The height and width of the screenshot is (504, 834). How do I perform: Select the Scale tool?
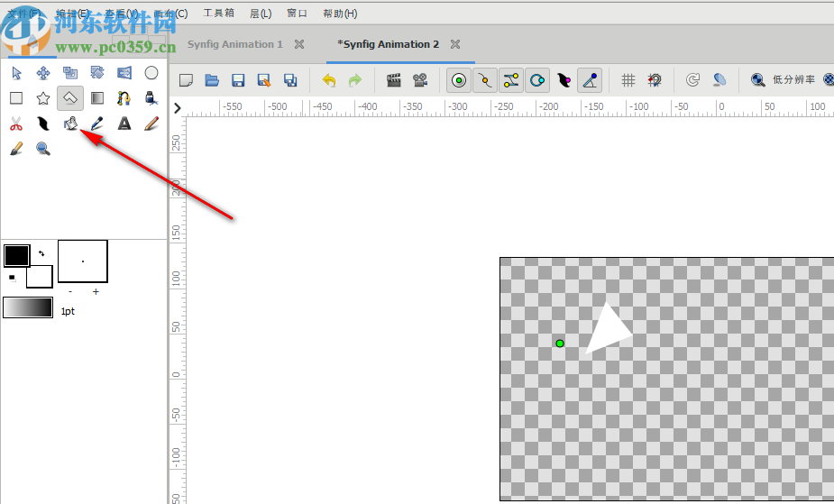tap(70, 73)
